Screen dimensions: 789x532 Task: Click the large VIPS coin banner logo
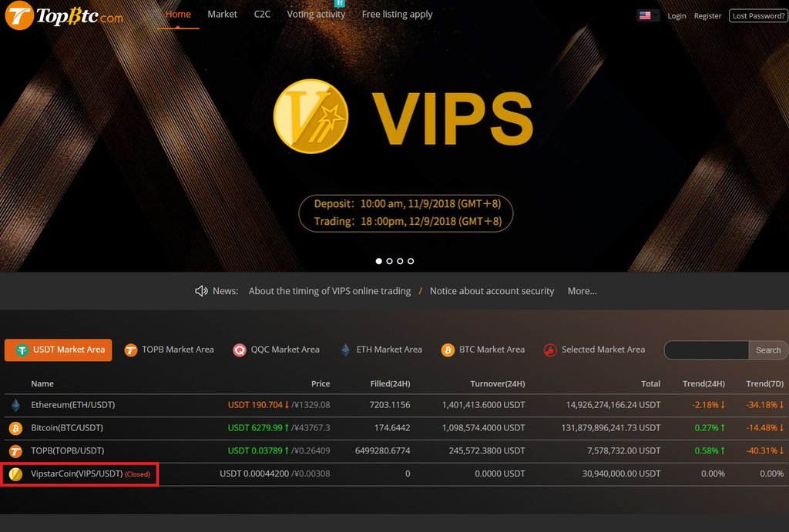[311, 116]
